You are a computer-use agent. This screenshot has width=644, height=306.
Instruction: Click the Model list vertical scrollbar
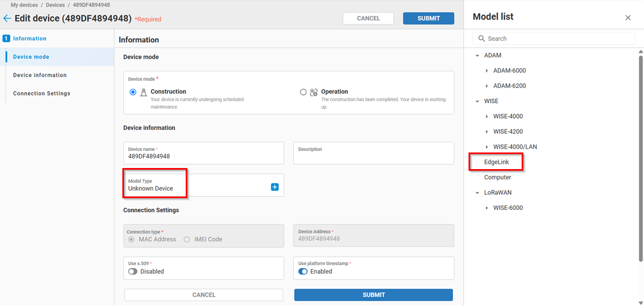pos(640,161)
